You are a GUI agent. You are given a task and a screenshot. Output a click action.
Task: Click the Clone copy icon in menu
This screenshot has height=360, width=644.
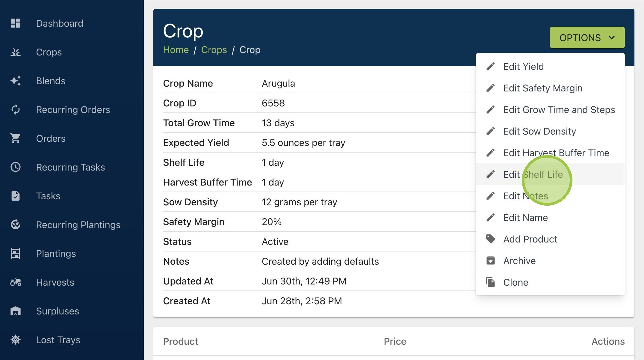[490, 282]
